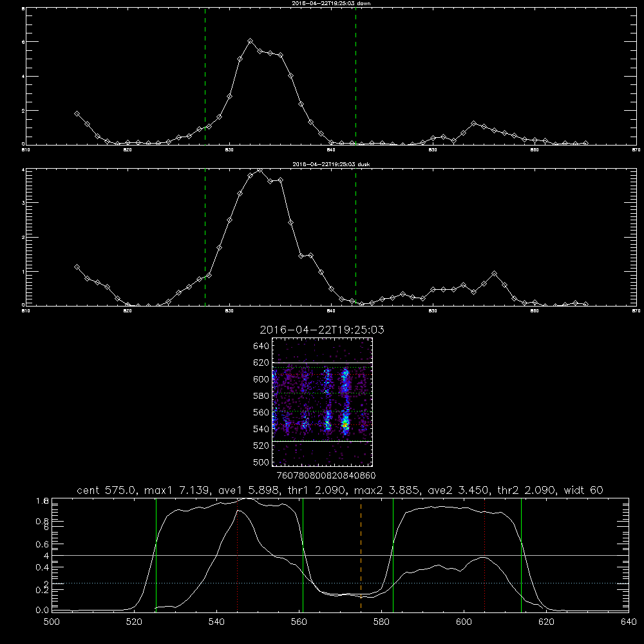Click the green vertical line at 525 in bottom plot
The height and width of the screenshot is (644, 644).
pyautogui.click(x=156, y=555)
